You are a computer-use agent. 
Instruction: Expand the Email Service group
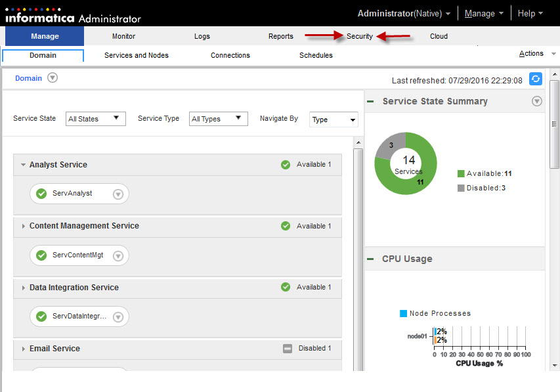coord(23,349)
